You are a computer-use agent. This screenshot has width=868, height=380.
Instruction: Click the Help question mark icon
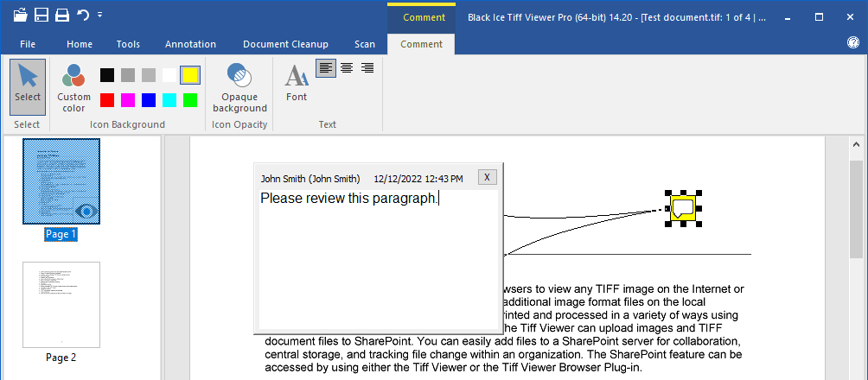[852, 43]
